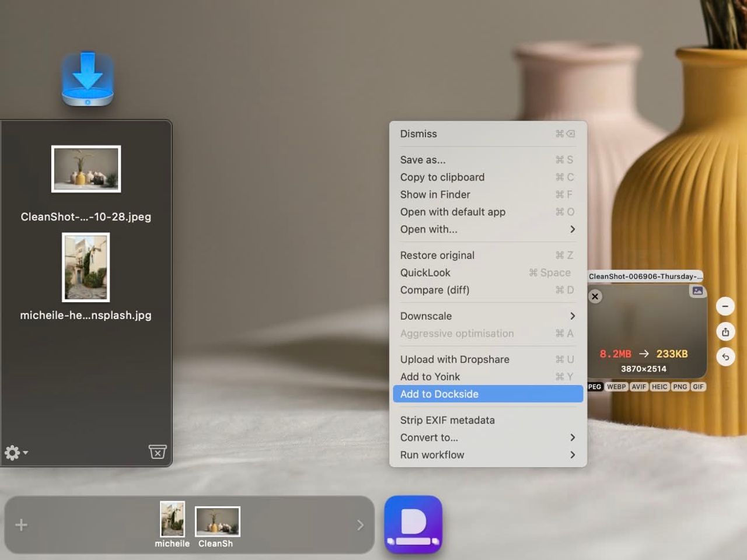Close the optimized image panel with X
The height and width of the screenshot is (560, 747).
pyautogui.click(x=595, y=296)
